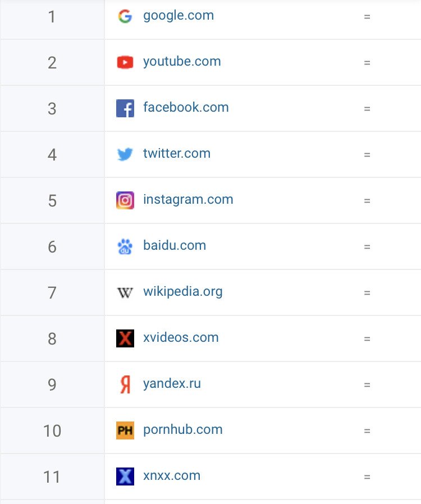Screen dimensions: 421x504
Task: Open the twitter.com link
Action: click(x=177, y=154)
